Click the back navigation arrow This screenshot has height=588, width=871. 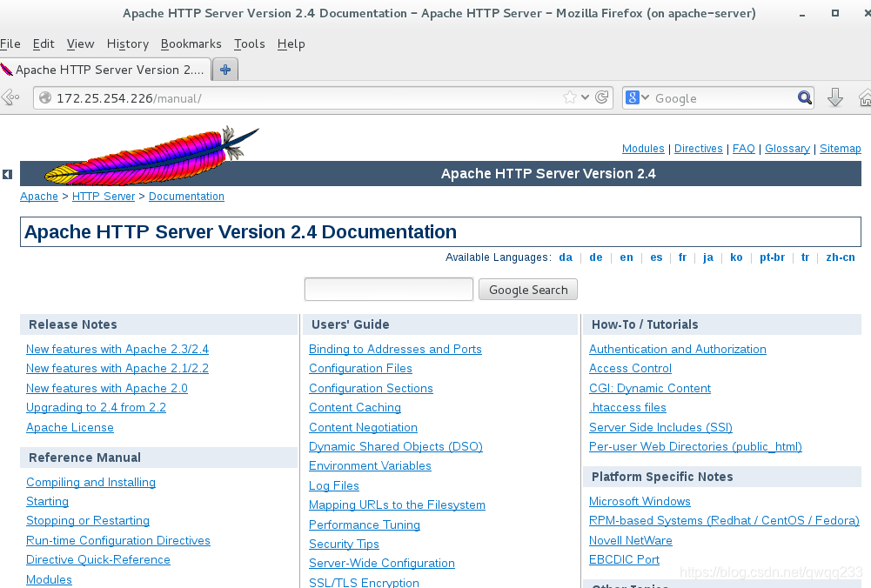pyautogui.click(x=10, y=97)
